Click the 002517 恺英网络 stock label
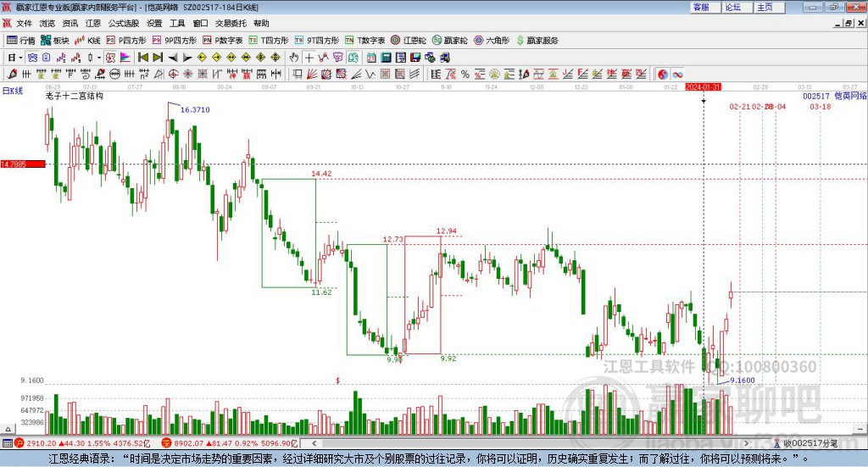 pos(834,96)
